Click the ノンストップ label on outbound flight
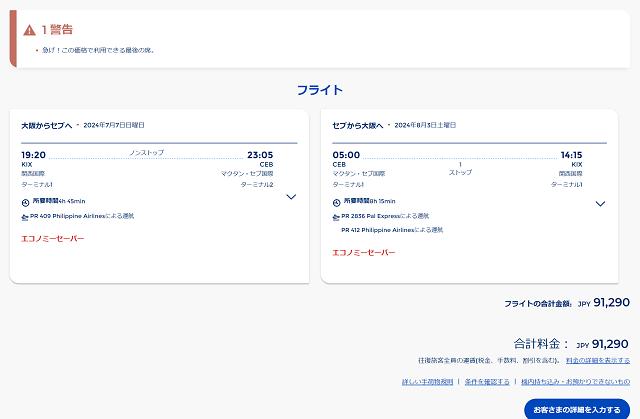This screenshot has height=419, width=640. 147,153
